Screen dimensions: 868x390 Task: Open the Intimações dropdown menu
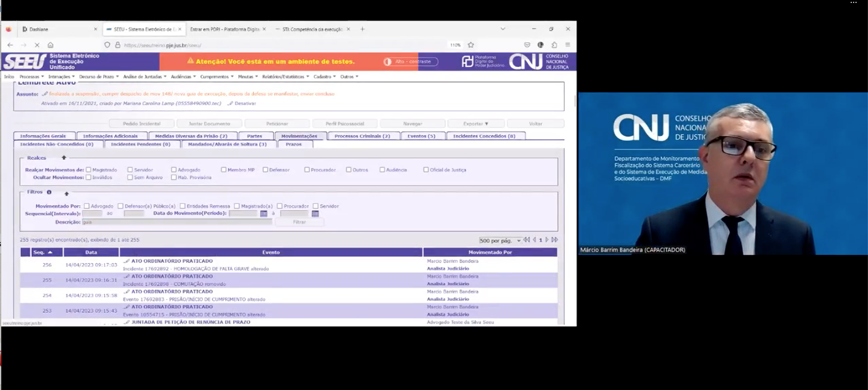pos(62,77)
